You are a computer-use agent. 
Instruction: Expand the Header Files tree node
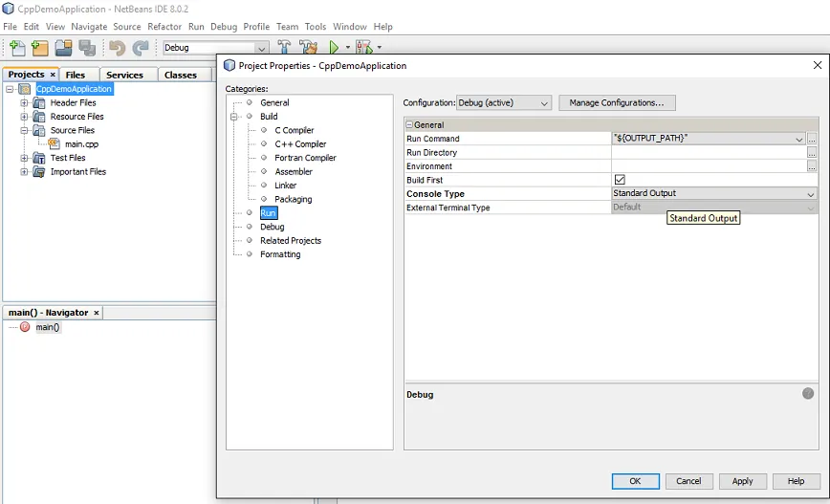point(24,102)
